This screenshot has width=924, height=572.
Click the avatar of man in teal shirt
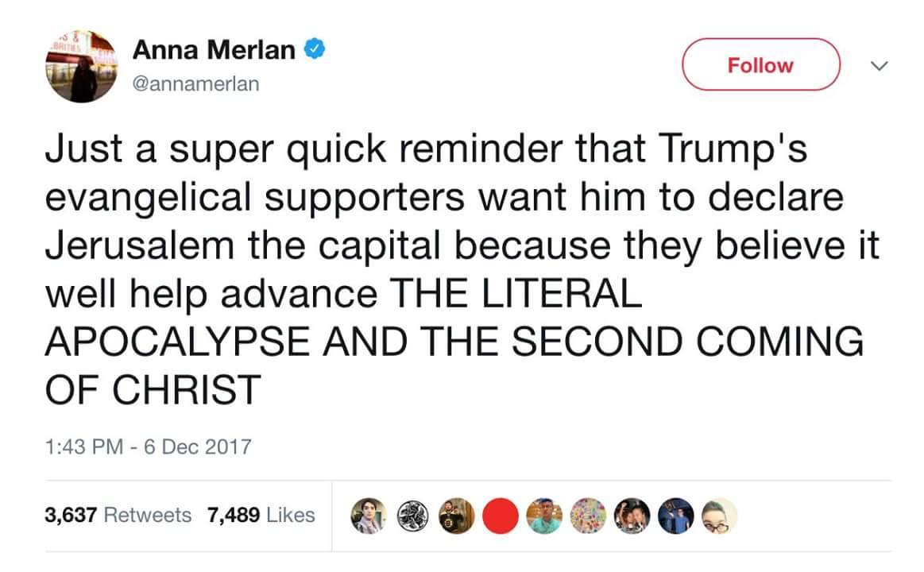point(543,516)
